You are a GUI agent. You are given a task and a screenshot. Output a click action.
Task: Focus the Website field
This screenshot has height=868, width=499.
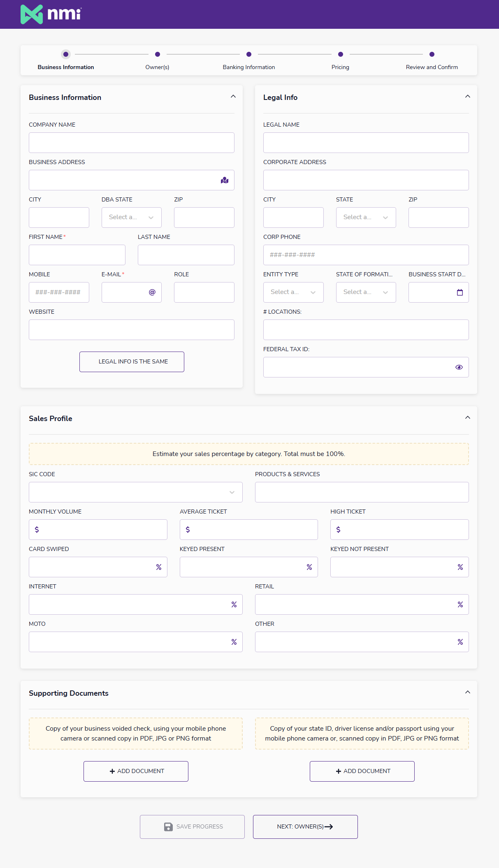132,330
